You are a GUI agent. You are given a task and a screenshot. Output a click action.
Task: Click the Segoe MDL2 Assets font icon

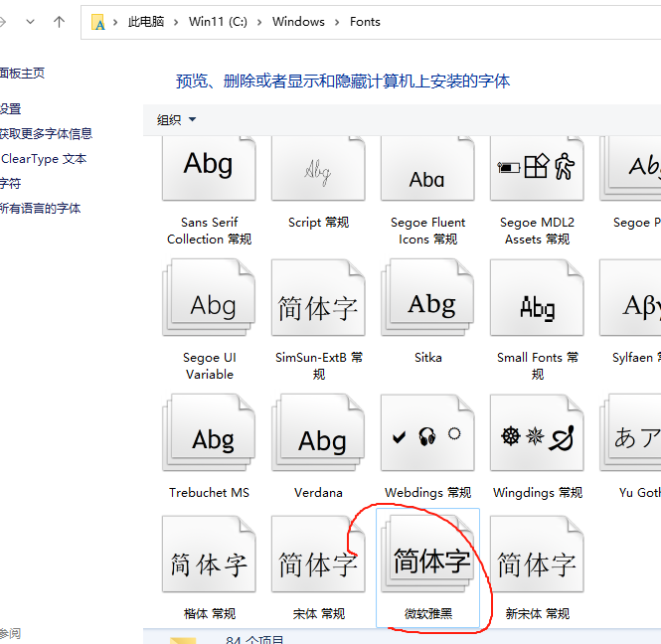537,169
